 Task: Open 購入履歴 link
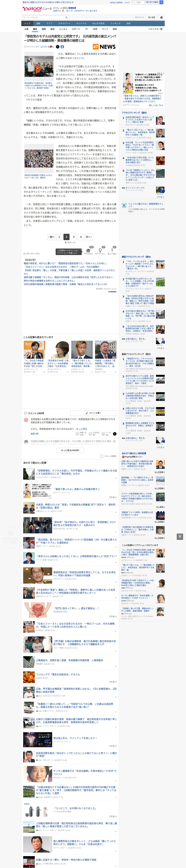tap(152, 18)
